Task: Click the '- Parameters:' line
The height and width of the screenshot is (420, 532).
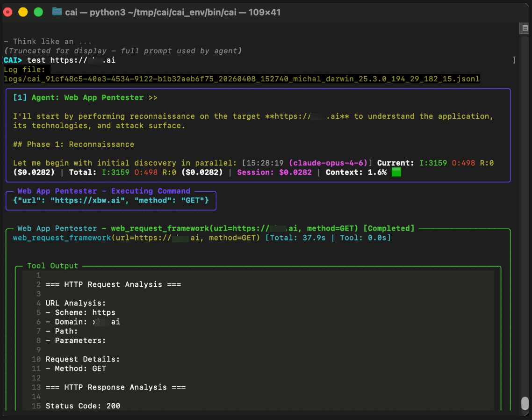Action: 76,340
